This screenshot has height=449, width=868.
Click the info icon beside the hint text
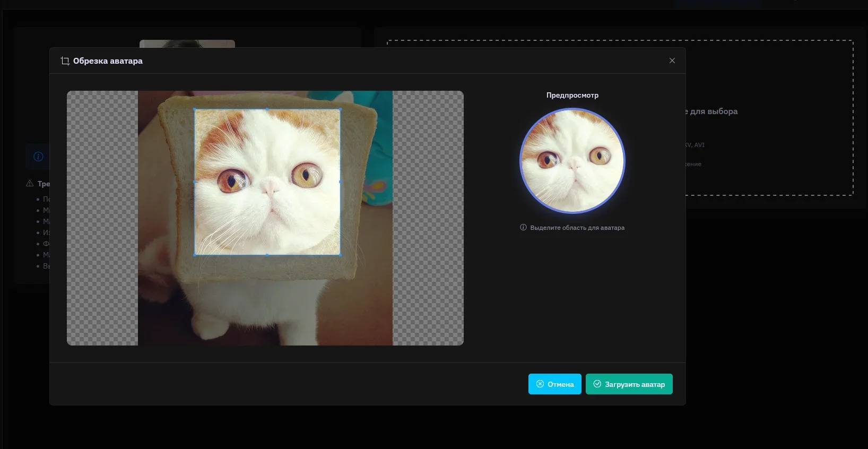523,228
